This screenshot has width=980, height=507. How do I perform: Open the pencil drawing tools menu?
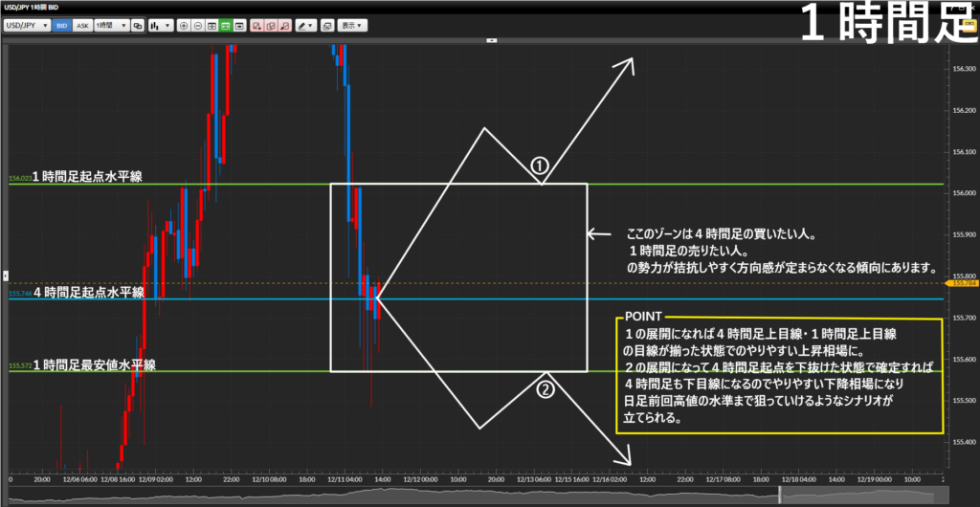coord(305,26)
